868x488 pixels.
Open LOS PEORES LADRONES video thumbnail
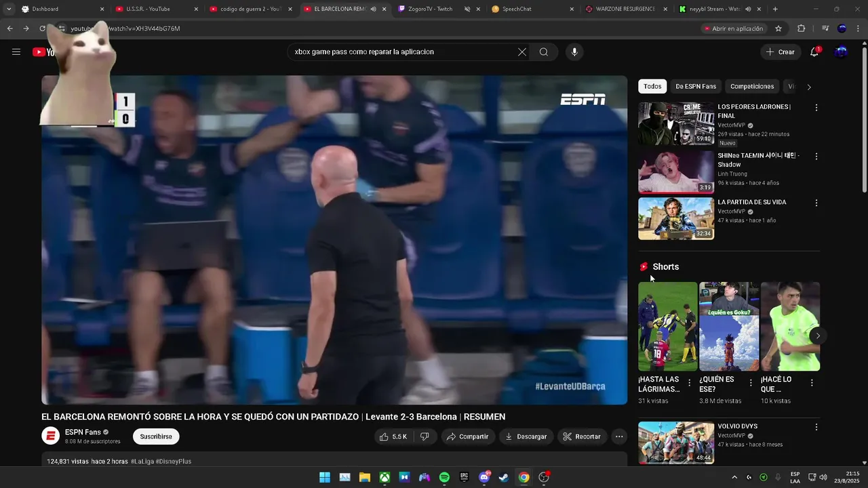(676, 123)
